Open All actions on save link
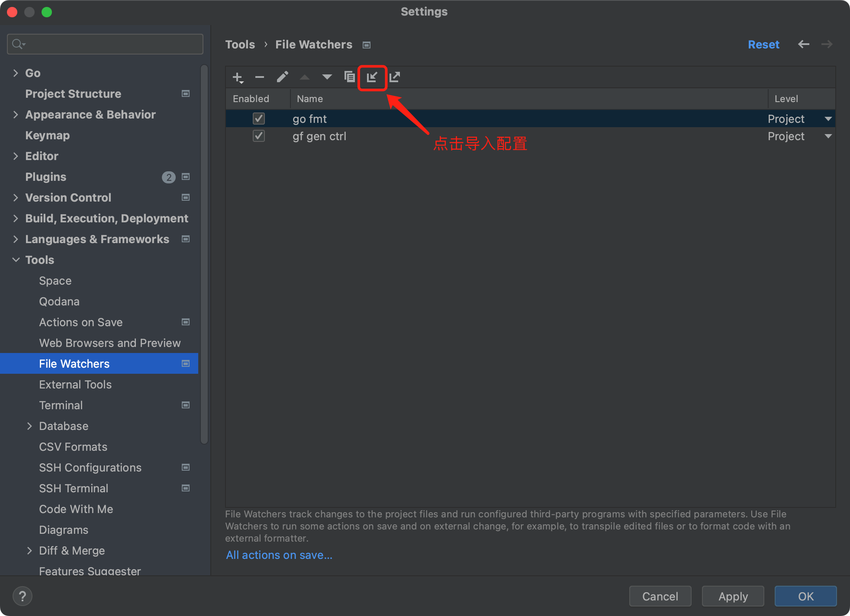 click(x=279, y=555)
